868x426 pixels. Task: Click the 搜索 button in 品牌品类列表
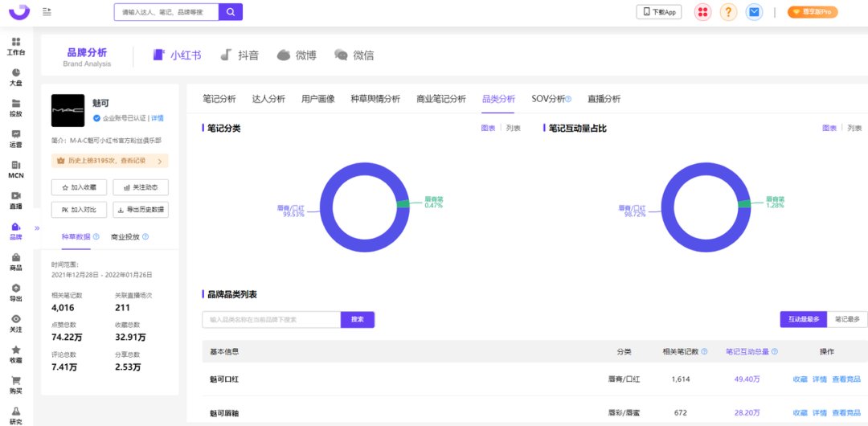[358, 320]
